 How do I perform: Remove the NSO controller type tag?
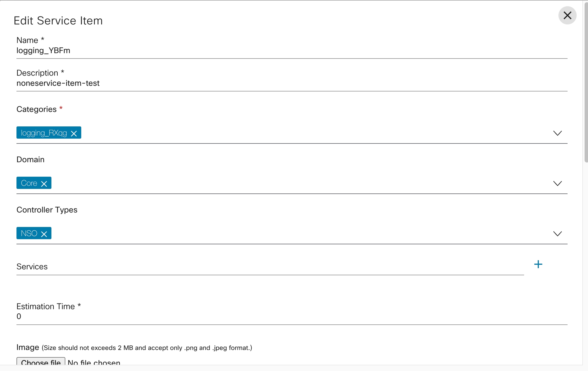(44, 234)
